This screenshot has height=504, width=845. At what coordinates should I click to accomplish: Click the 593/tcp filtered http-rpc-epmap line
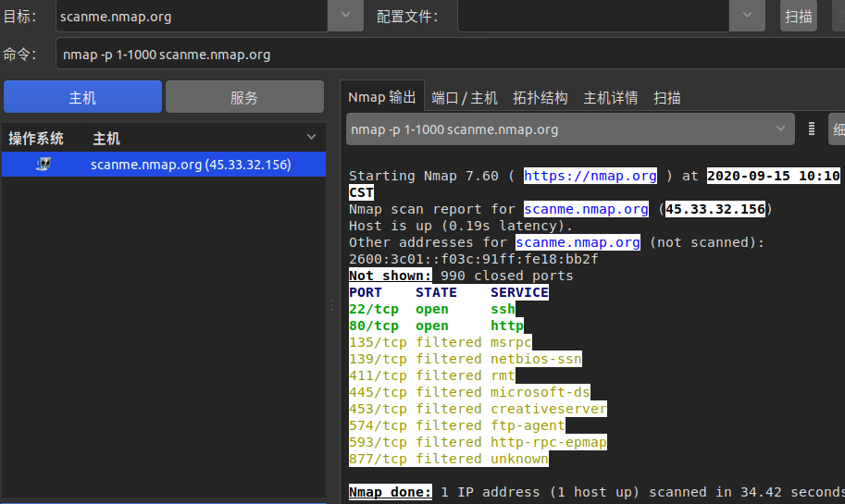coord(478,443)
